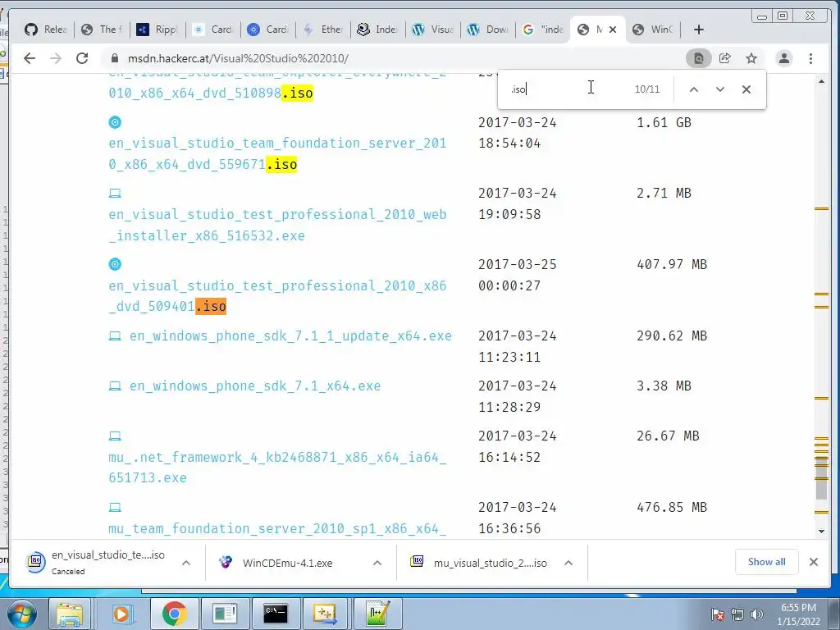Expand options for mu_visual_studio_2 iso download
Screen dimensions: 840x630
[568, 563]
